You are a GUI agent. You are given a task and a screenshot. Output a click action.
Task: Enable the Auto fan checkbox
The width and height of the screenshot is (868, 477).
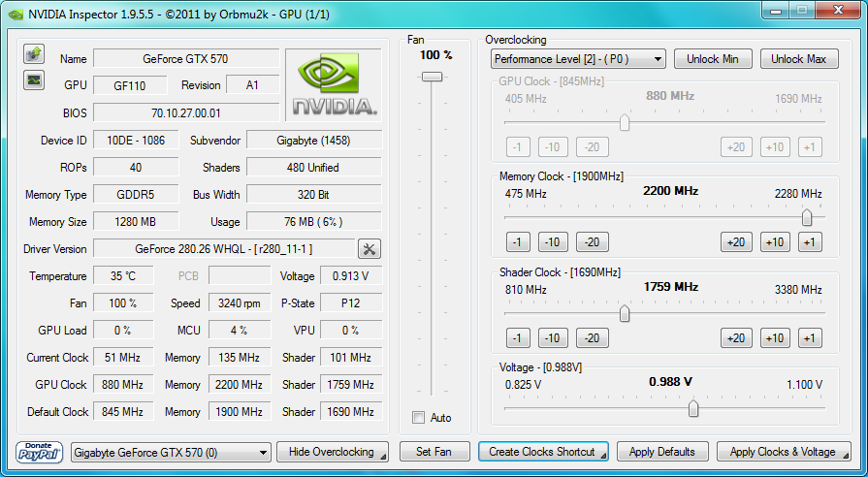tap(419, 418)
